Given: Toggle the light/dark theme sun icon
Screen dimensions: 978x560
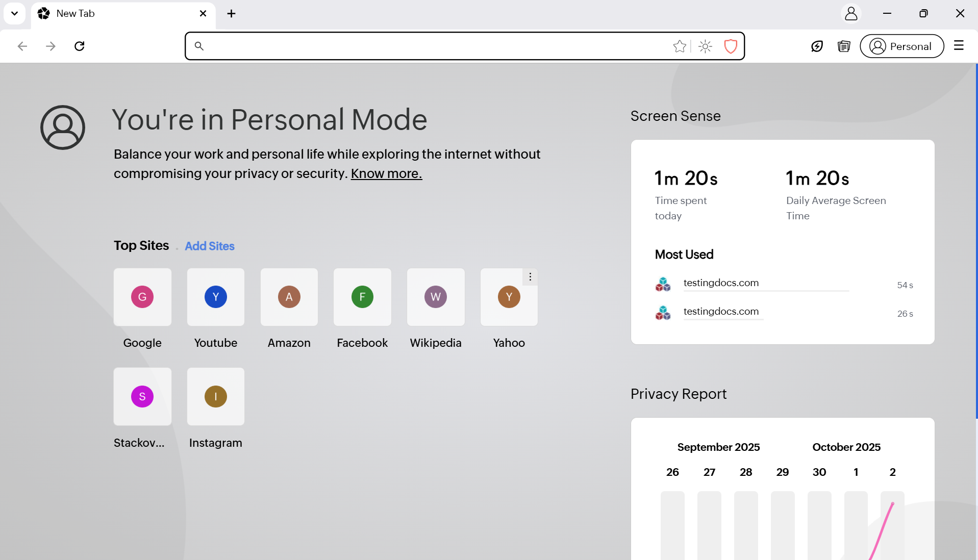Looking at the screenshot, I should (x=705, y=46).
